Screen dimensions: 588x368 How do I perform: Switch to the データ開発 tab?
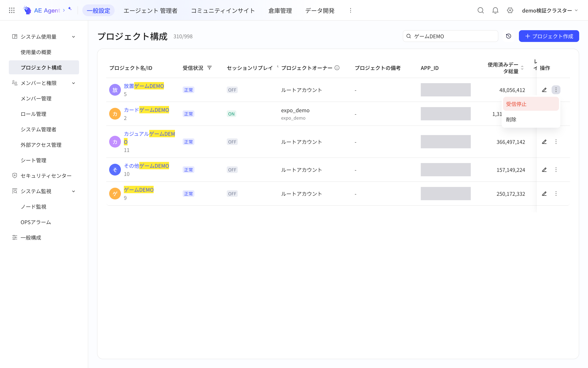pos(320,10)
